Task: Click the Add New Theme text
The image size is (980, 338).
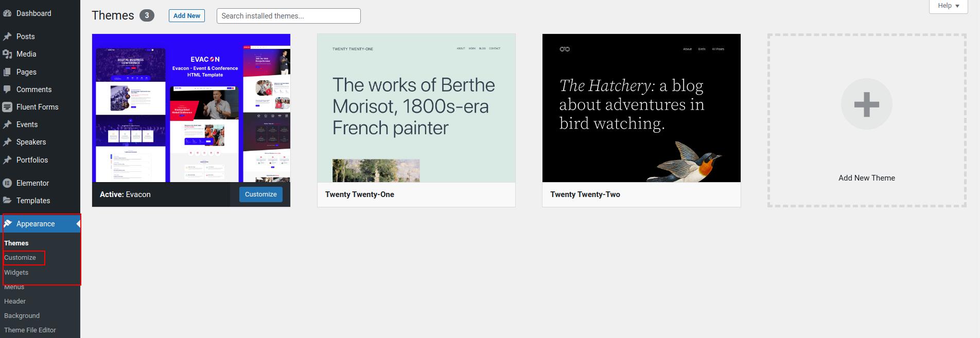Action: 867,178
